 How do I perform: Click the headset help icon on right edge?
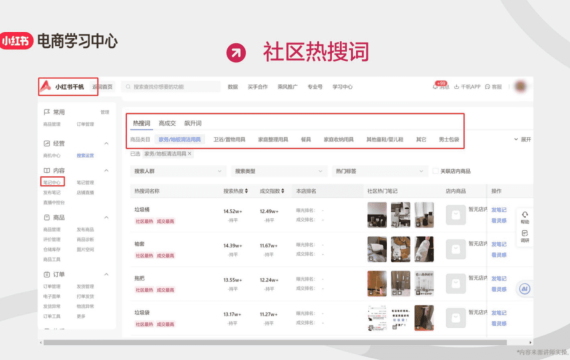(525, 215)
